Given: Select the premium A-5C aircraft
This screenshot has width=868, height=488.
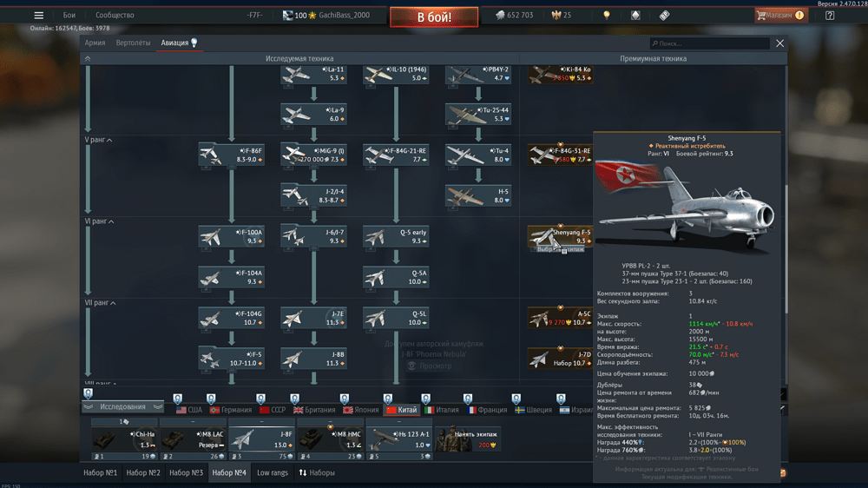Looking at the screenshot, I should [560, 318].
